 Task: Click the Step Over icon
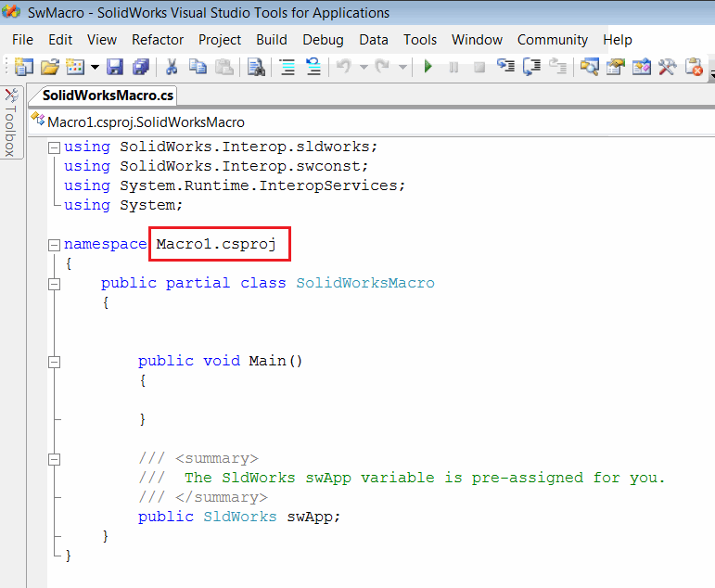click(x=531, y=67)
